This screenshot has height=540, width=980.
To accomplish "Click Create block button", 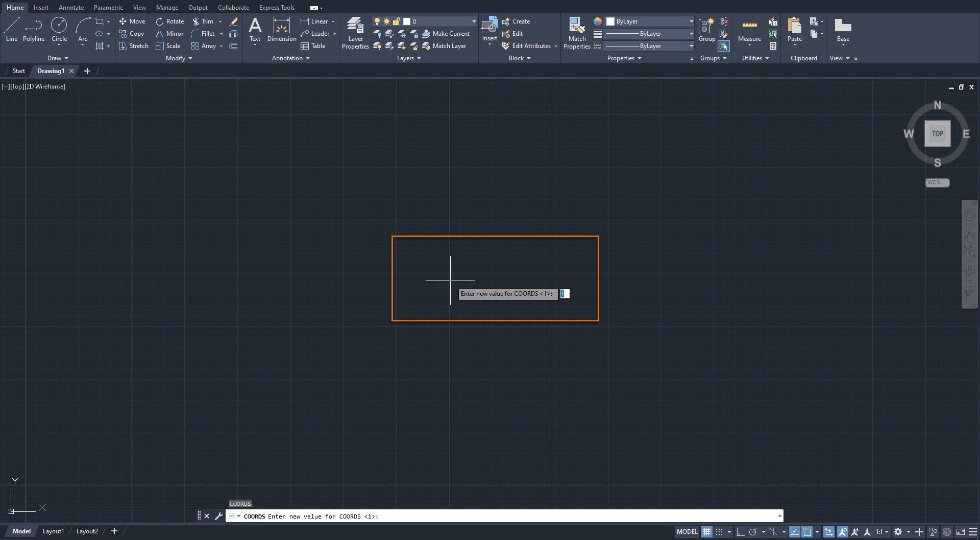I will 516,21.
